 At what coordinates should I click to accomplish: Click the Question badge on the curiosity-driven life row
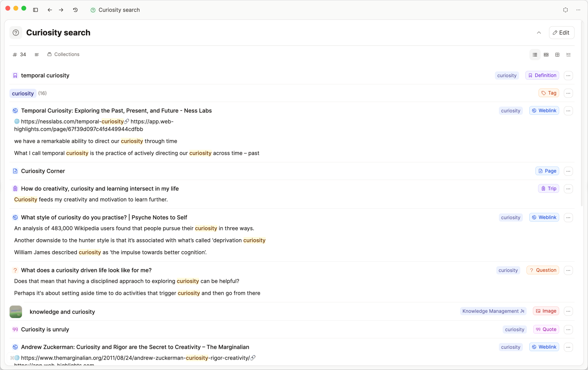coord(542,270)
